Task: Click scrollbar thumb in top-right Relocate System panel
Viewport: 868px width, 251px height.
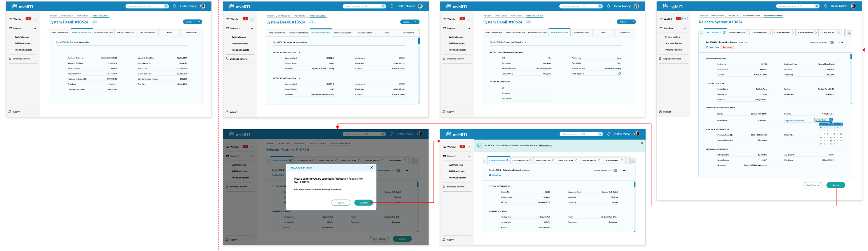Action: 851,56
